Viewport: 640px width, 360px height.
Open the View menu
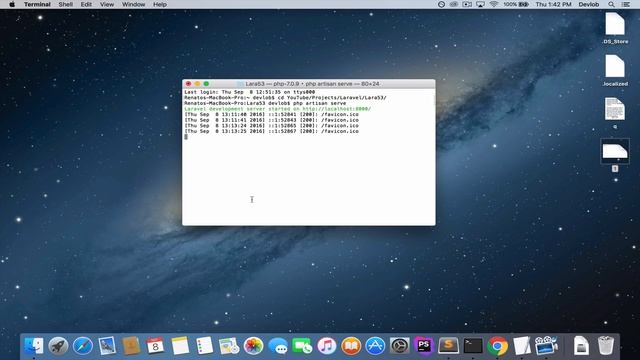pyautogui.click(x=107, y=4)
